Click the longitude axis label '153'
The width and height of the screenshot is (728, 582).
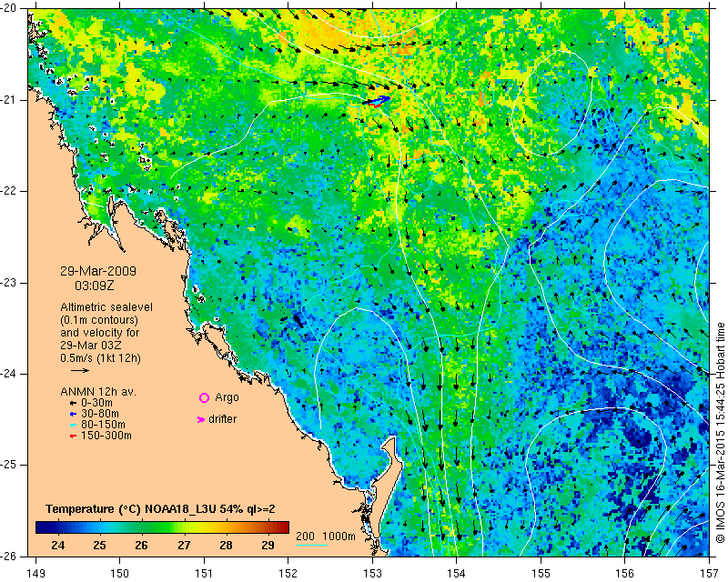click(x=372, y=574)
